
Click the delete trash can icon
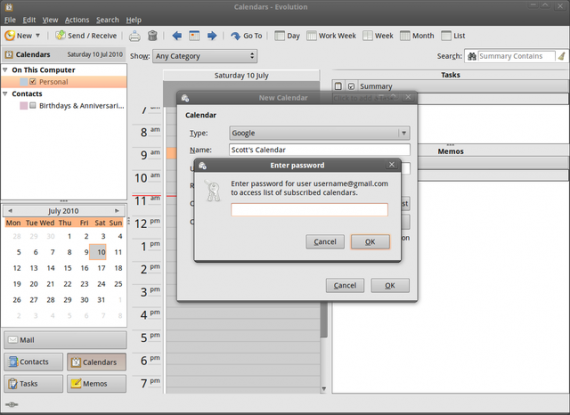coord(153,36)
